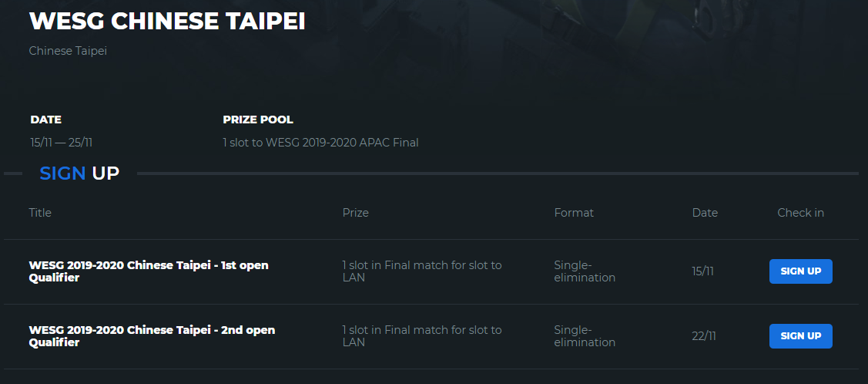Click the Chinese Taipei subtitle text

pyautogui.click(x=68, y=51)
